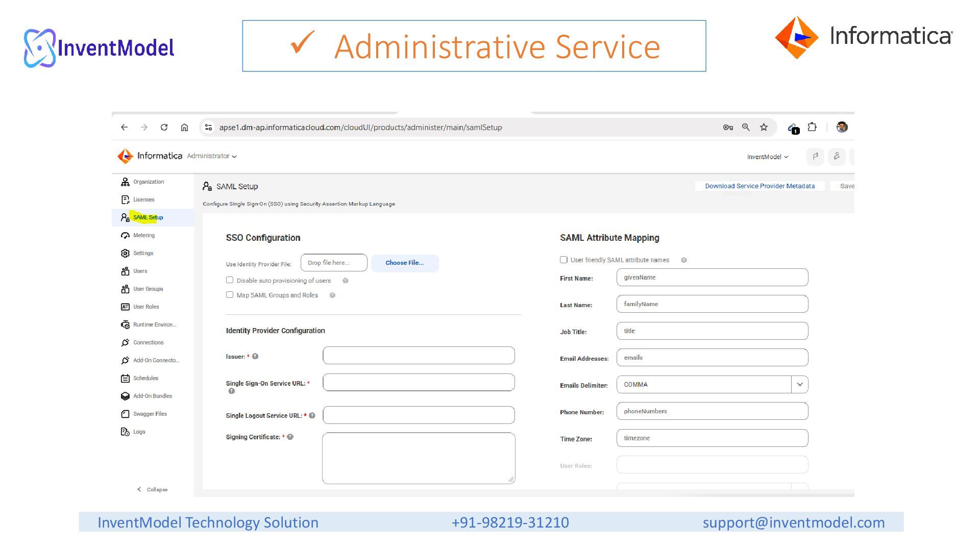Image resolution: width=980 pixels, height=551 pixels.
Task: Open the site info icon in the address bar
Action: click(x=208, y=128)
